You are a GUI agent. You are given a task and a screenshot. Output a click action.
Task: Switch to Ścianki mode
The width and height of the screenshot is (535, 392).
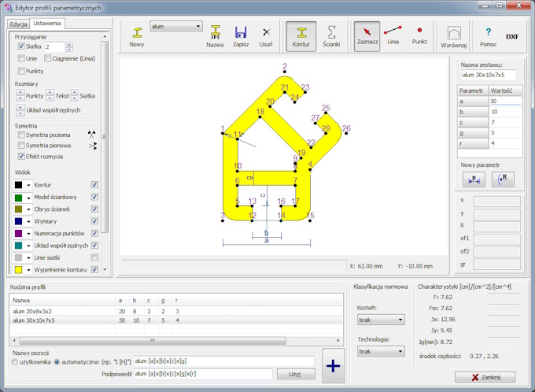pos(331,34)
